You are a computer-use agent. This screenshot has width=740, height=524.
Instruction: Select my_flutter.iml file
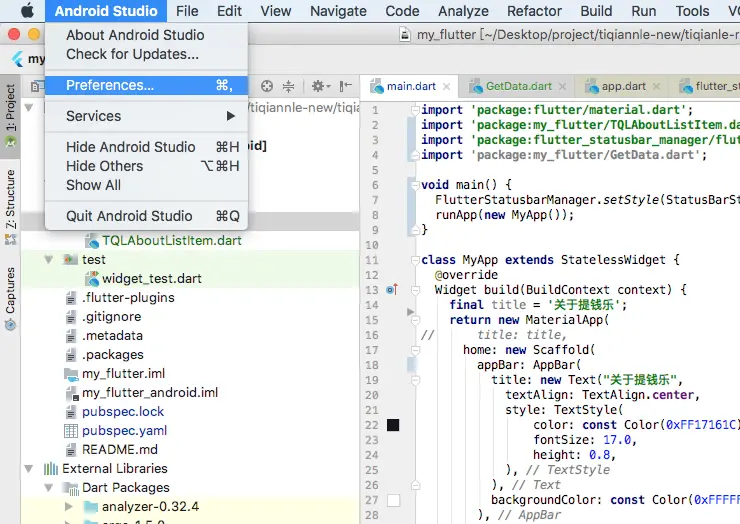(124, 373)
